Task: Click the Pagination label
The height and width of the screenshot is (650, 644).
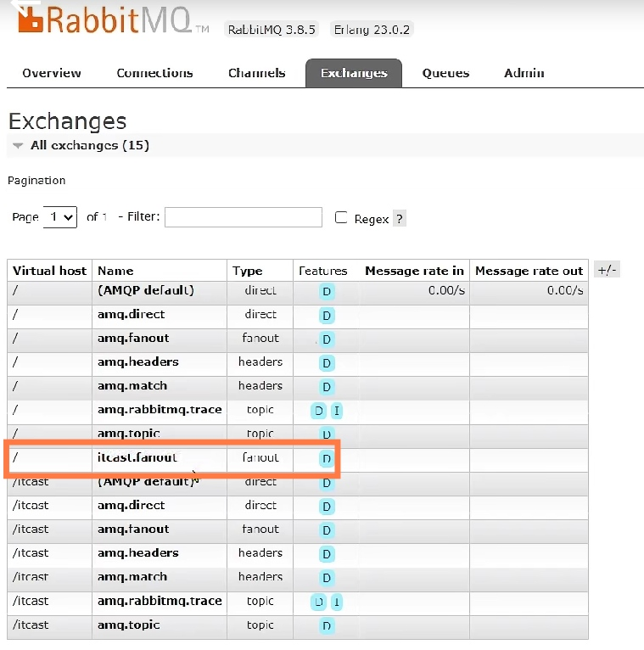Action: [36, 181]
